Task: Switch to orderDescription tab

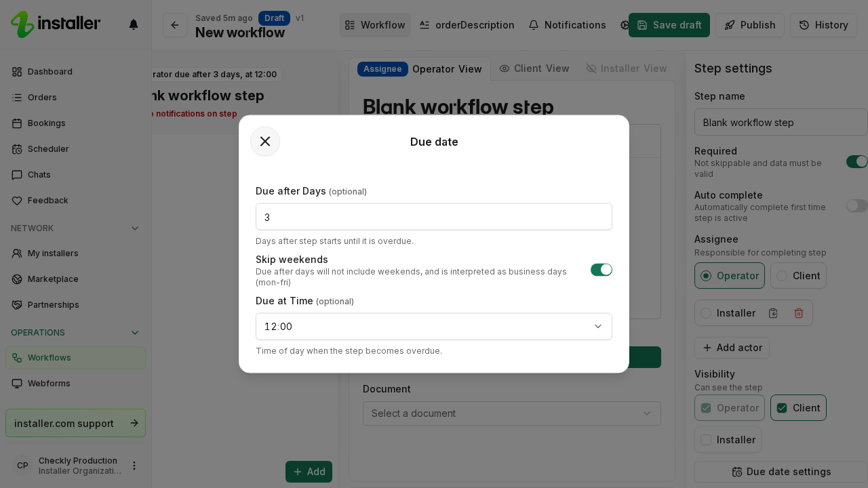Action: tap(467, 25)
